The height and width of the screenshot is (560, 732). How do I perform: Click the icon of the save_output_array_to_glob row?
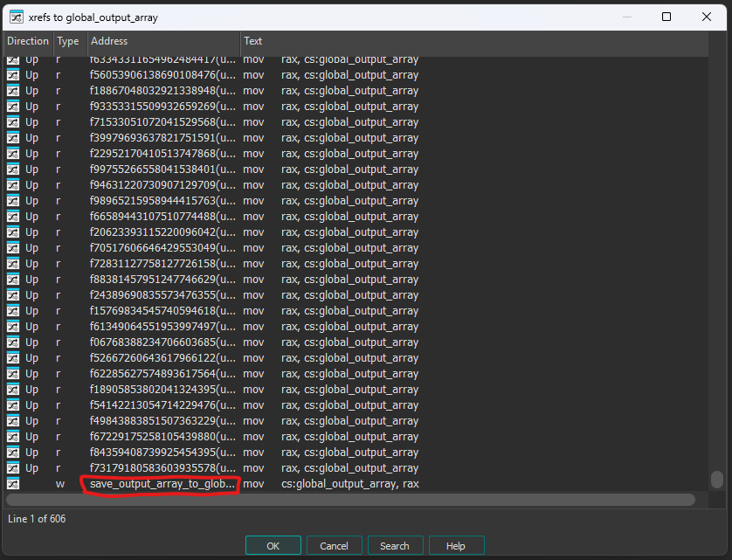[x=13, y=484]
